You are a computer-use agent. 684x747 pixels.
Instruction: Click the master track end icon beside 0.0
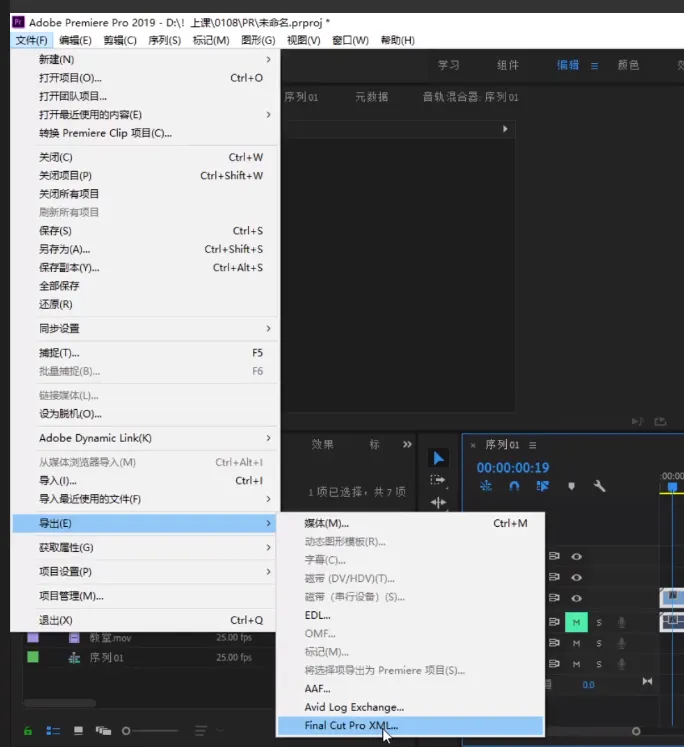(647, 681)
